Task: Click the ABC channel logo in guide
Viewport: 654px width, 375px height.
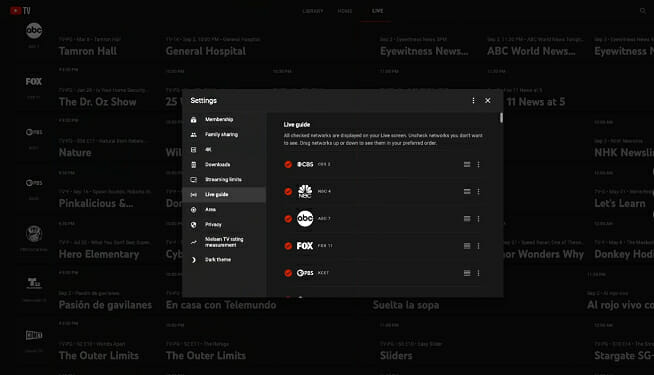Action: (x=34, y=30)
